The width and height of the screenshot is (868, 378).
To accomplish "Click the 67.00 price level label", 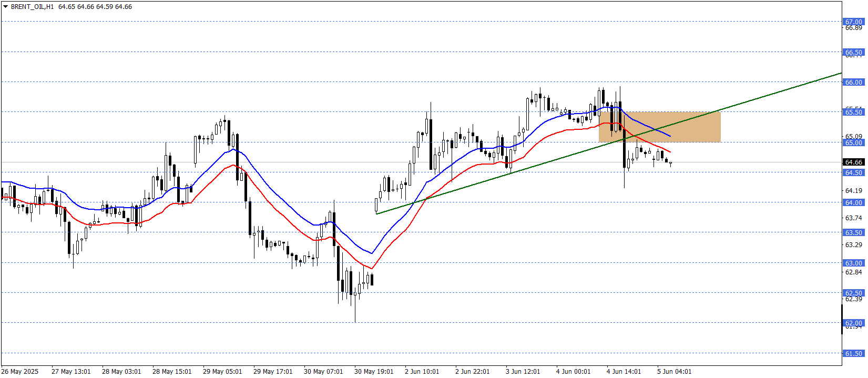I will (x=854, y=22).
